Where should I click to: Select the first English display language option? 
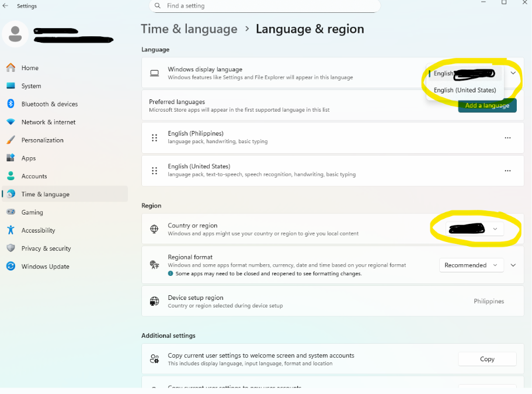pyautogui.click(x=465, y=74)
